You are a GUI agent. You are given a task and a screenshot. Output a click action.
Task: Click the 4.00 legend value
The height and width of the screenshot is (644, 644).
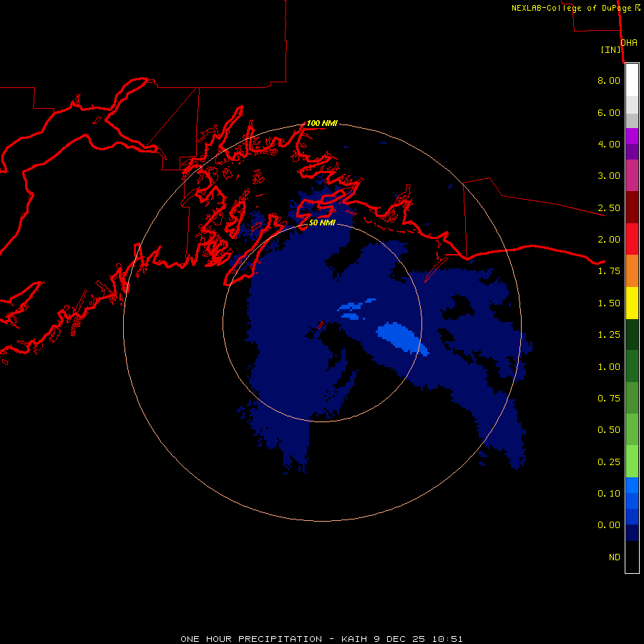coord(609,144)
